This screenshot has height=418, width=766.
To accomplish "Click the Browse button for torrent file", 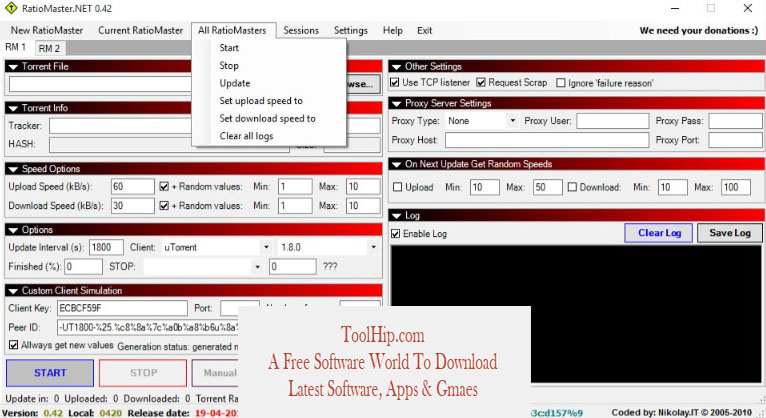I will [x=363, y=84].
